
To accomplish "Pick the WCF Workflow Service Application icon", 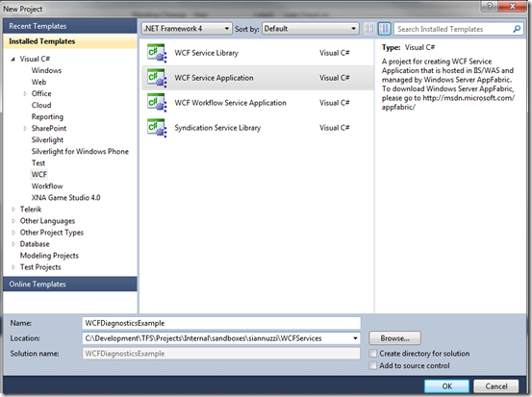I will [x=157, y=103].
